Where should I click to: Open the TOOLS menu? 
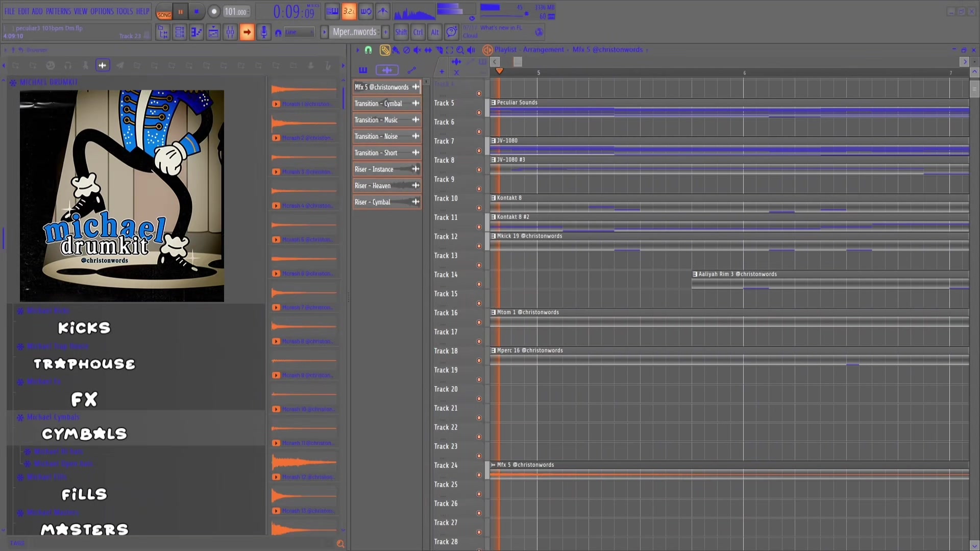[x=125, y=11]
